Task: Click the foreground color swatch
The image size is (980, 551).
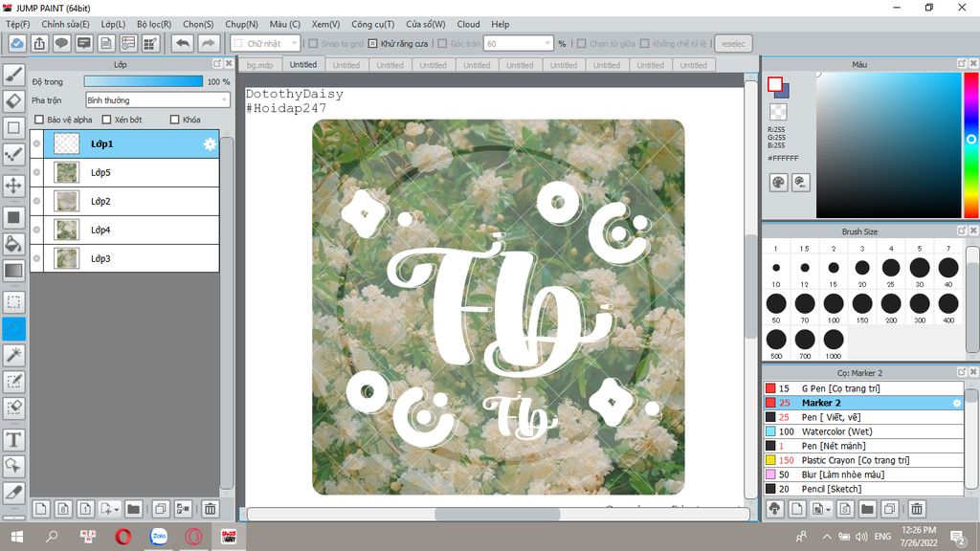Action: [x=775, y=85]
